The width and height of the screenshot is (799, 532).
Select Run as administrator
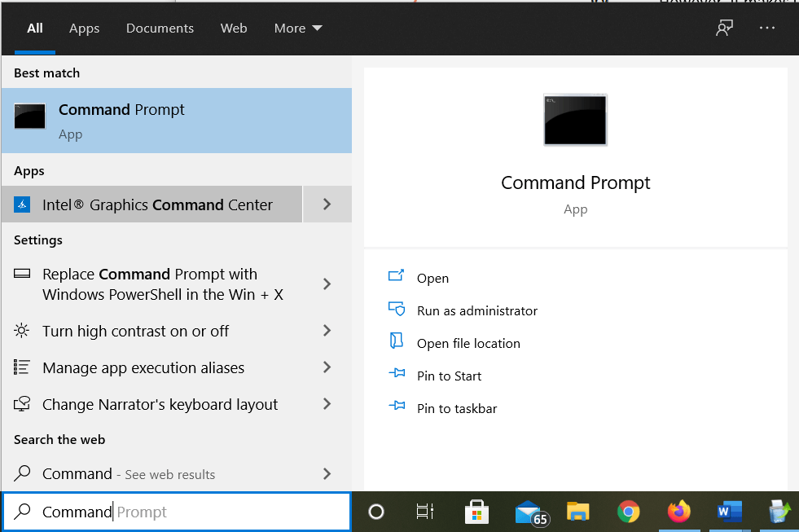pos(476,310)
